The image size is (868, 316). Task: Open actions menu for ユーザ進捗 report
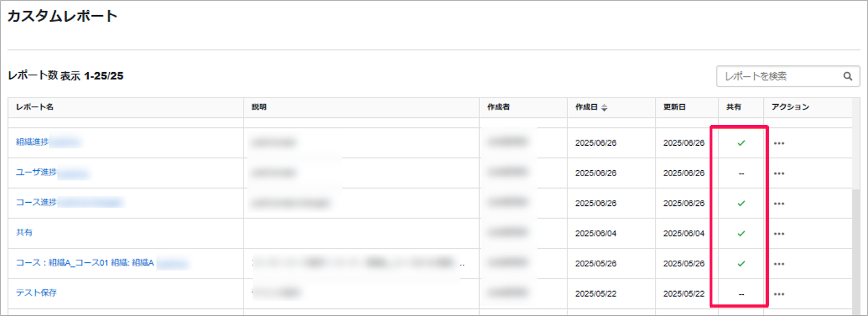779,173
